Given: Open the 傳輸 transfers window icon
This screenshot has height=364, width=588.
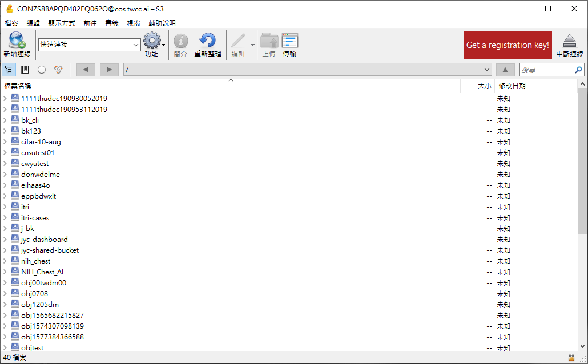Looking at the screenshot, I should [x=289, y=41].
